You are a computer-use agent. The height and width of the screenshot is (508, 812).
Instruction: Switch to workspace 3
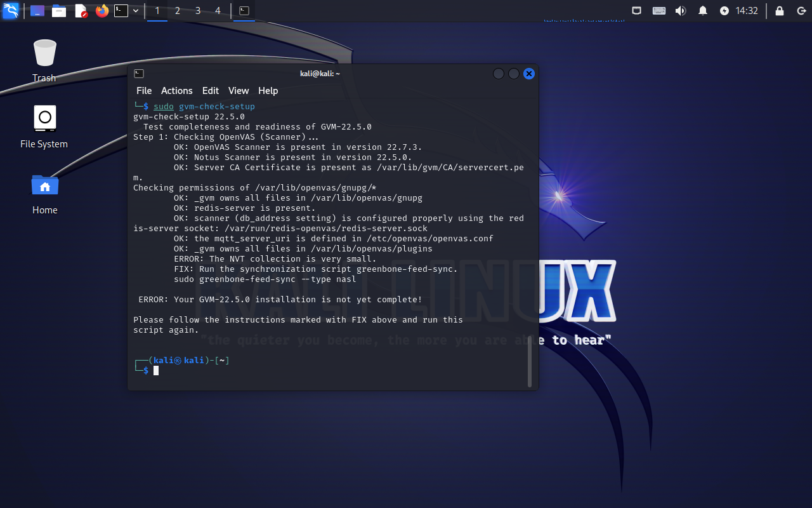click(197, 10)
